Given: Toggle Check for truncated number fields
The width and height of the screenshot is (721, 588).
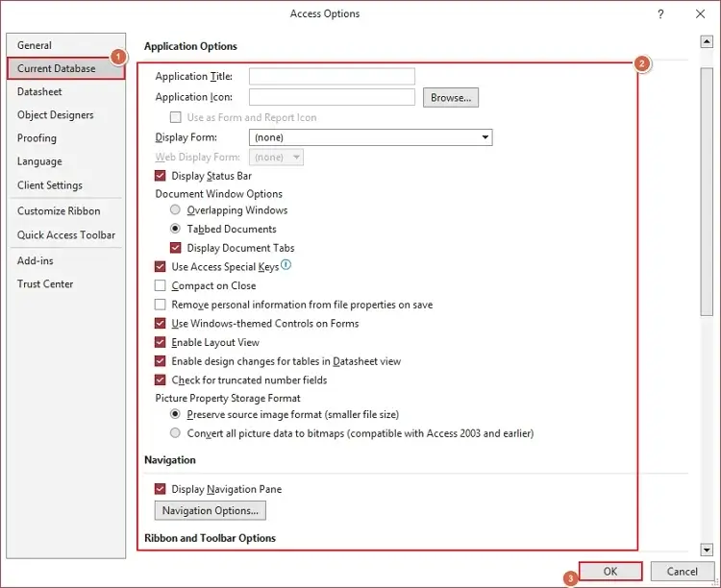Looking at the screenshot, I should click(x=160, y=380).
